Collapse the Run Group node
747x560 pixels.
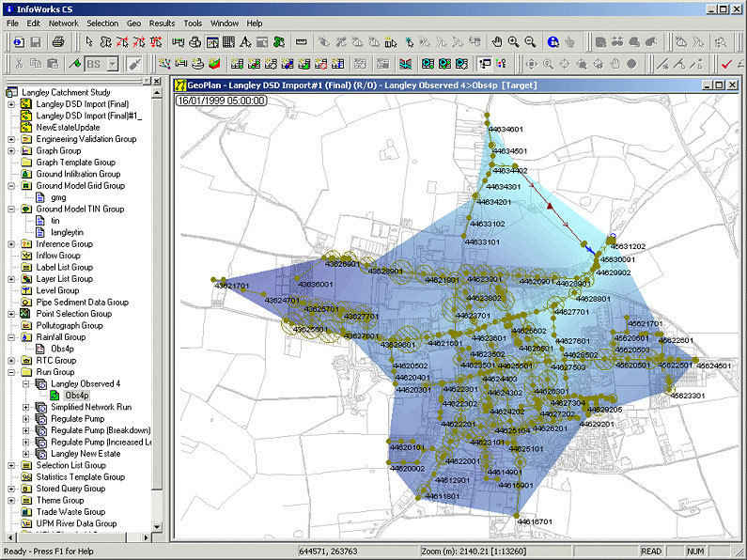click(x=11, y=372)
